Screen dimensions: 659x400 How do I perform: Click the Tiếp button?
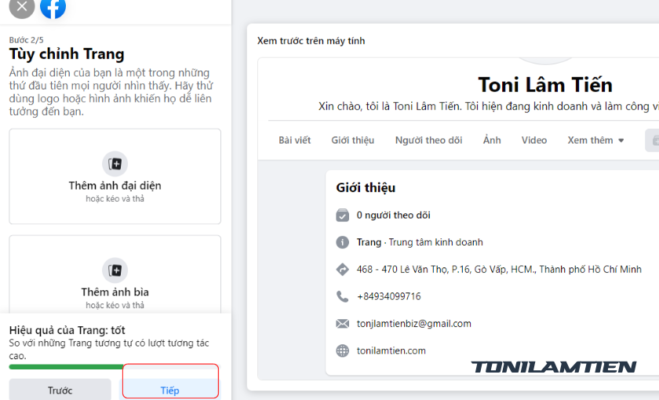(170, 389)
